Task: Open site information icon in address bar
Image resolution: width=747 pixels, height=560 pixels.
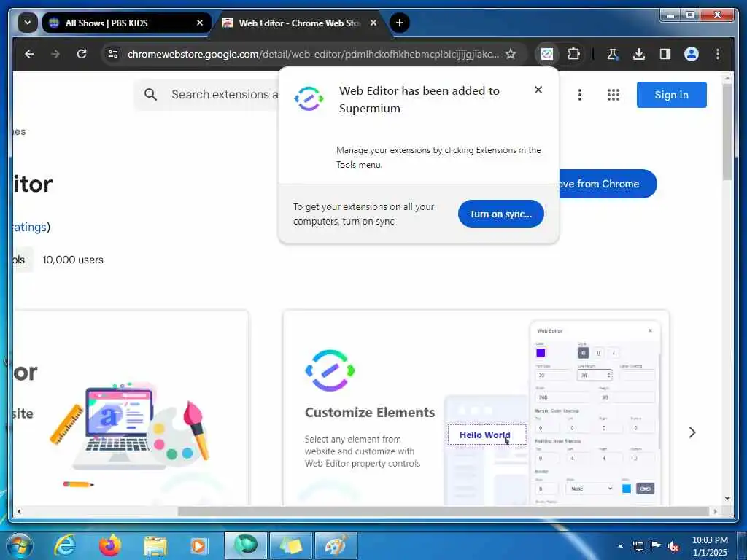Action: [x=113, y=54]
